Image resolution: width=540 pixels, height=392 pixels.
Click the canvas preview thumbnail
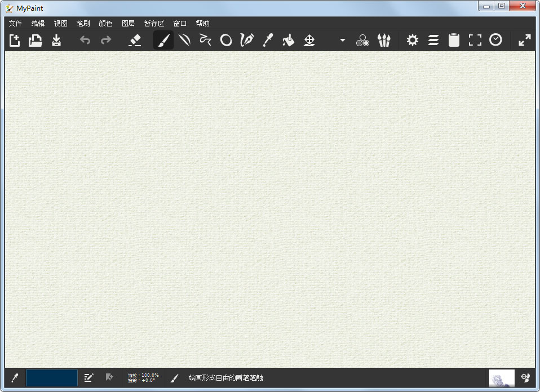coord(501,378)
